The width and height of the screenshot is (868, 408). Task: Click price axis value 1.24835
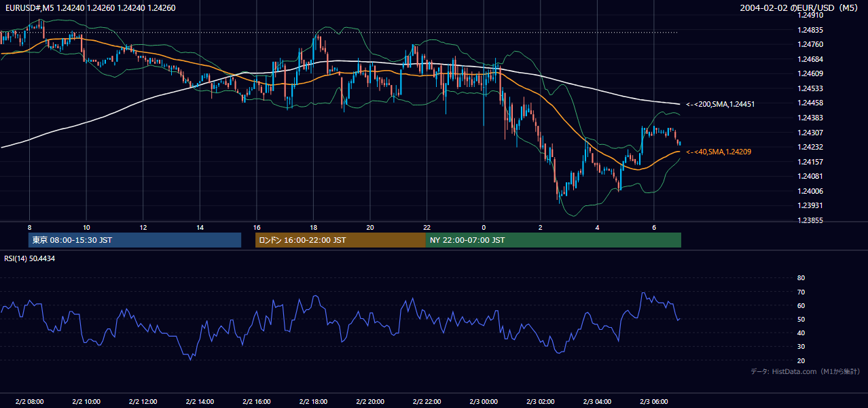click(810, 30)
